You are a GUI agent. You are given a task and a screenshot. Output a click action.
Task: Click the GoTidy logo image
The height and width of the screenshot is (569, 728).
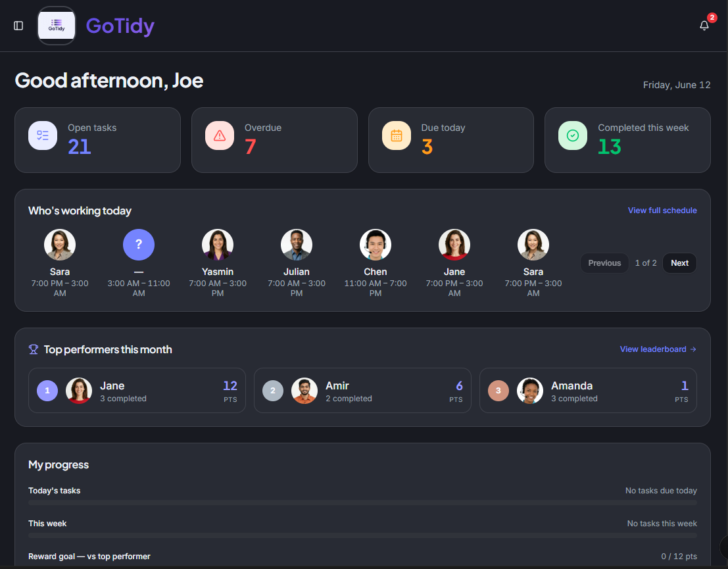coord(57,26)
